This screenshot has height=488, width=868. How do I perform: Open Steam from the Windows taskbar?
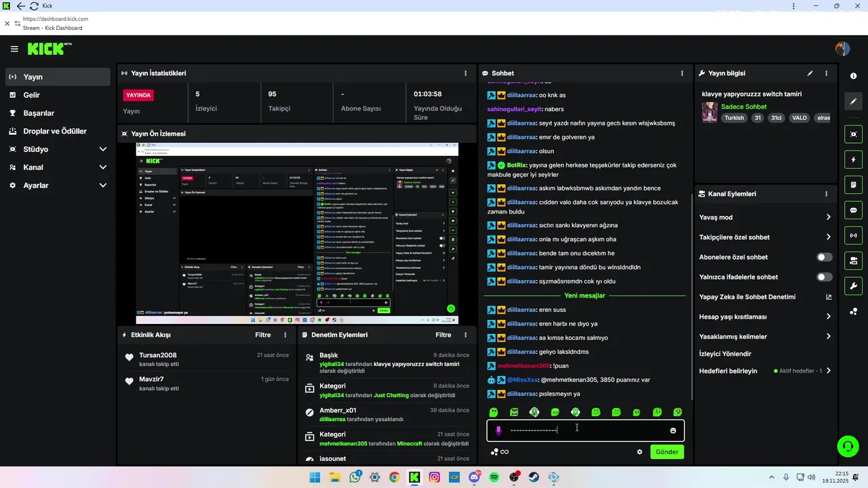(534, 478)
